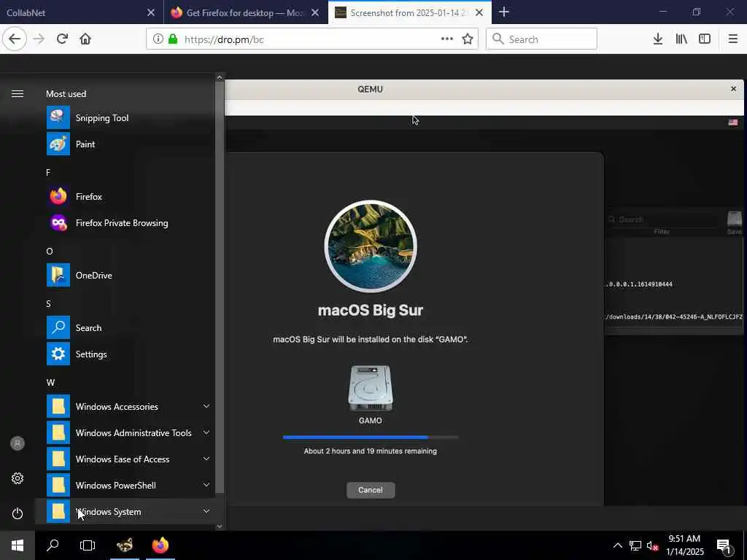Go forward one page in Firefox
The width and height of the screenshot is (747, 560).
pos(39,39)
